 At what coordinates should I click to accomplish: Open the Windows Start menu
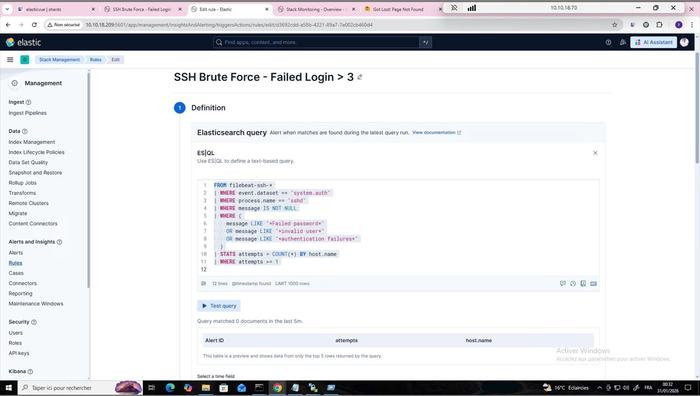point(8,388)
